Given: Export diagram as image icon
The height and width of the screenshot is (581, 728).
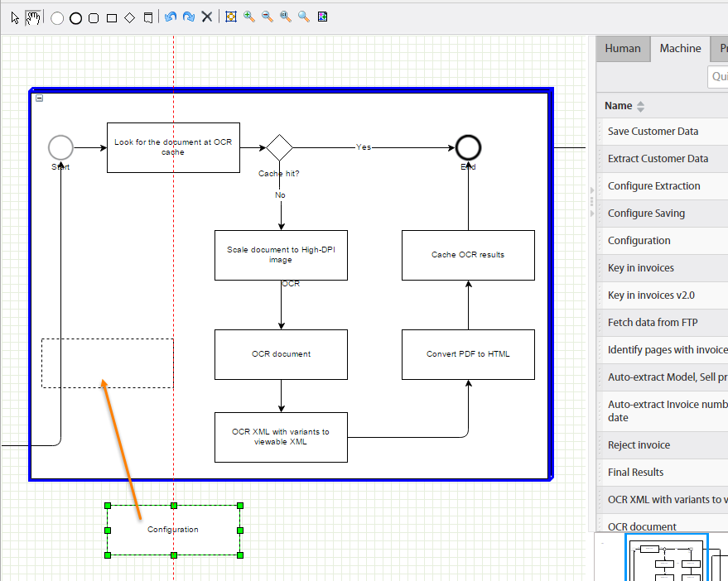Looking at the screenshot, I should pos(322,17).
